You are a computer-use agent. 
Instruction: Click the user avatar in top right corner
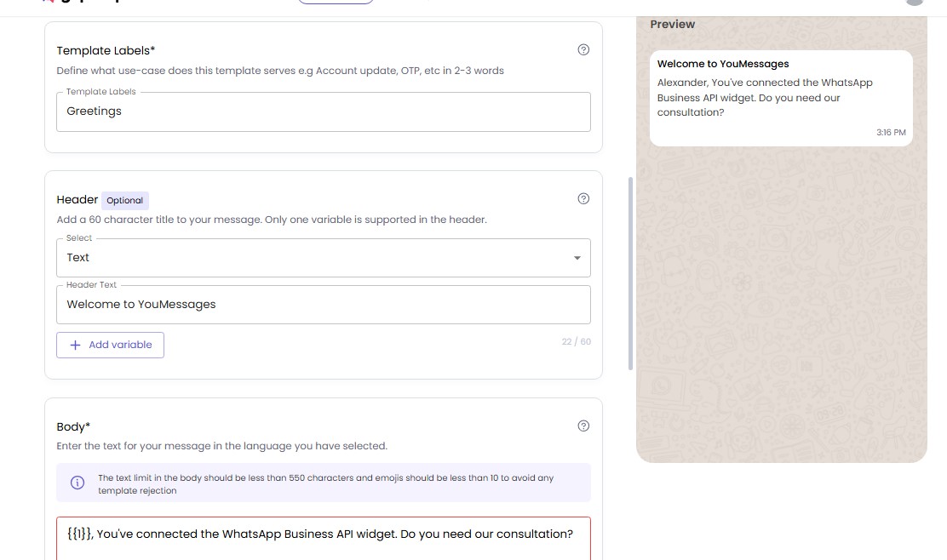(915, 2)
